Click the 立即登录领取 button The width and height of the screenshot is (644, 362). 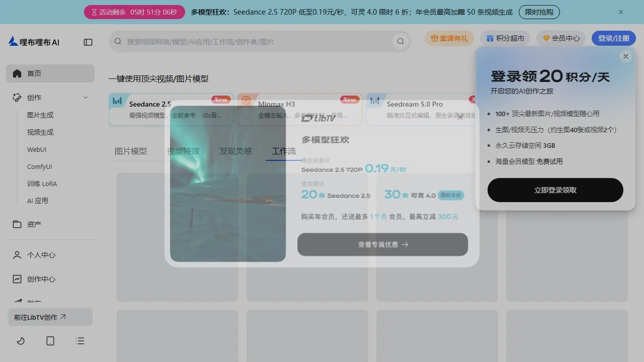[x=555, y=190]
